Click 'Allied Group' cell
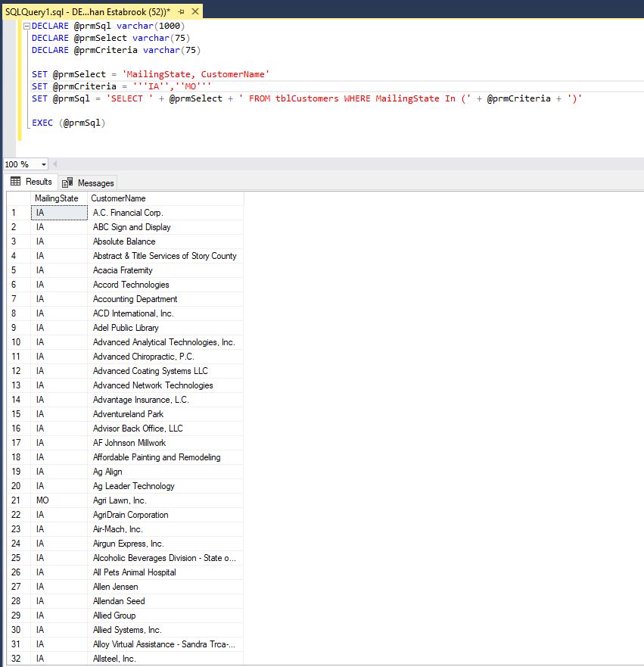644x667 pixels. pos(166,616)
